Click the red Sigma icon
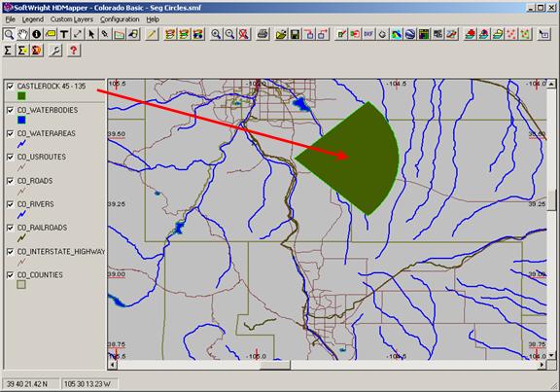The width and height of the screenshot is (560, 392). 36,51
